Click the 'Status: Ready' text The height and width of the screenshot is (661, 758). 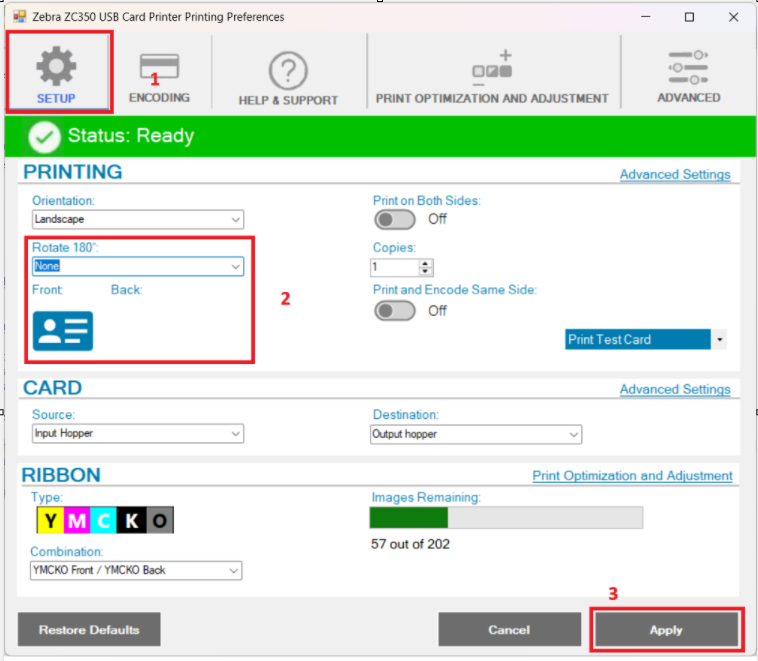(131, 136)
